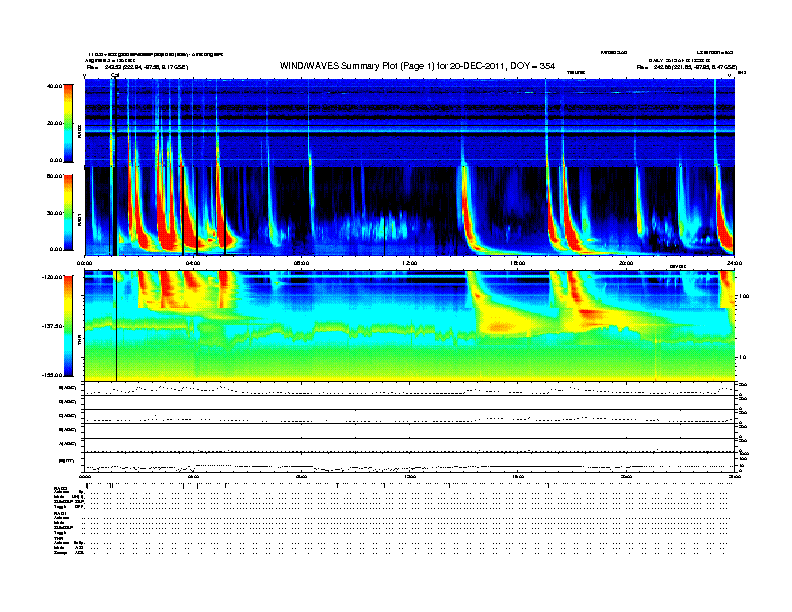
Task: Click 04:00 time label under RAD1 spectrogram
Action: (x=193, y=263)
